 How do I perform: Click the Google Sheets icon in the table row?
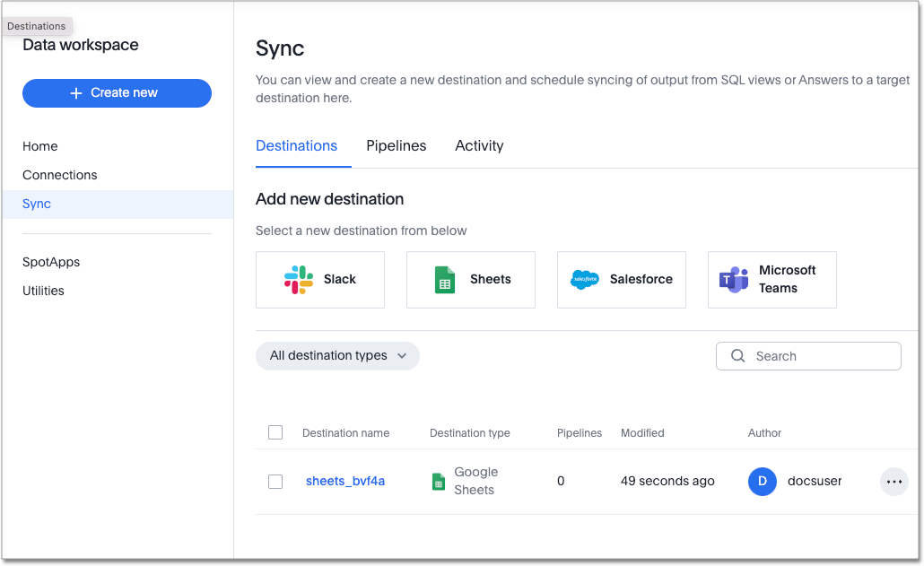tap(438, 481)
